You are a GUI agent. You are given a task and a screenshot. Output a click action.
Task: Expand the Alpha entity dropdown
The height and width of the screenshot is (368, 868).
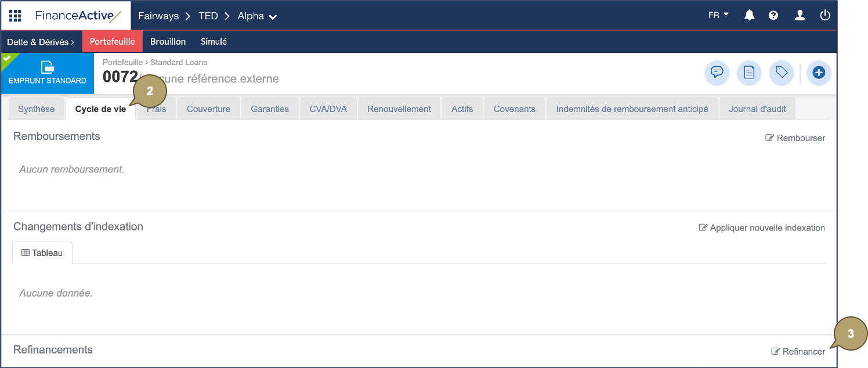pyautogui.click(x=256, y=16)
